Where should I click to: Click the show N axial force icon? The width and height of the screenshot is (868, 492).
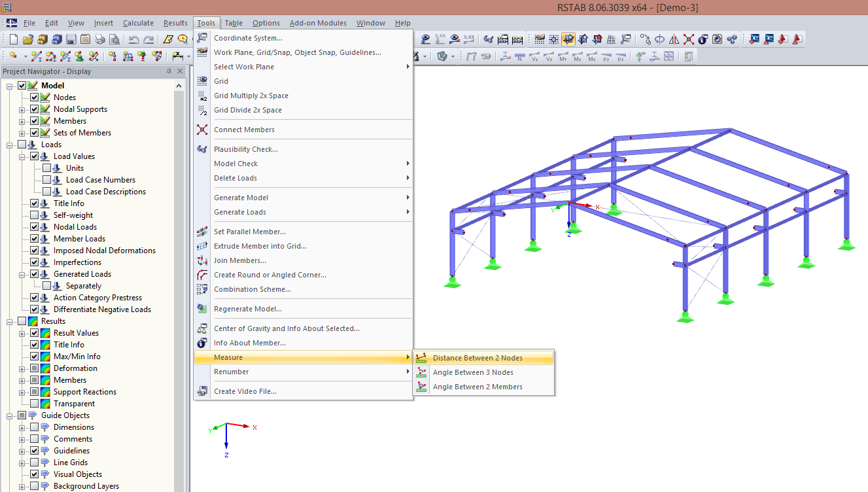click(x=519, y=56)
